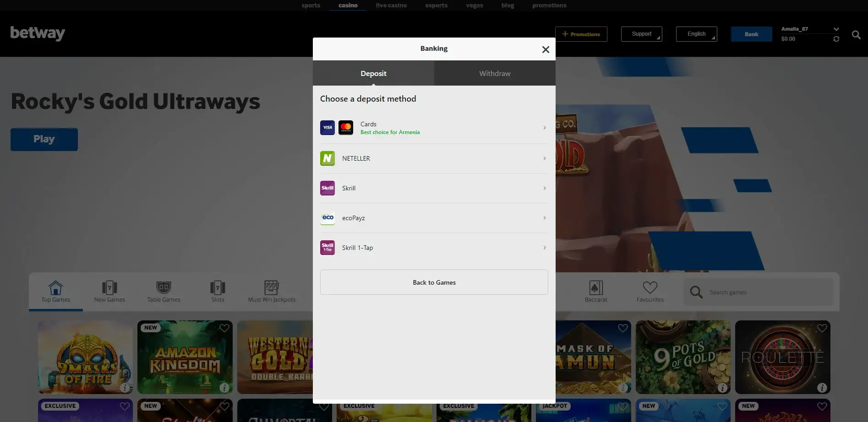Select the Must Win Jackpots icon
The height and width of the screenshot is (422, 868).
coord(272,287)
